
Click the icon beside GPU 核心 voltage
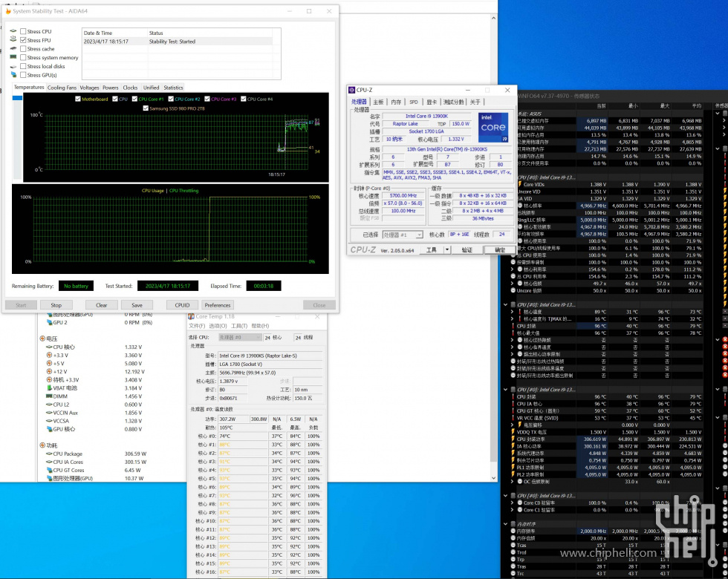[x=49, y=429]
